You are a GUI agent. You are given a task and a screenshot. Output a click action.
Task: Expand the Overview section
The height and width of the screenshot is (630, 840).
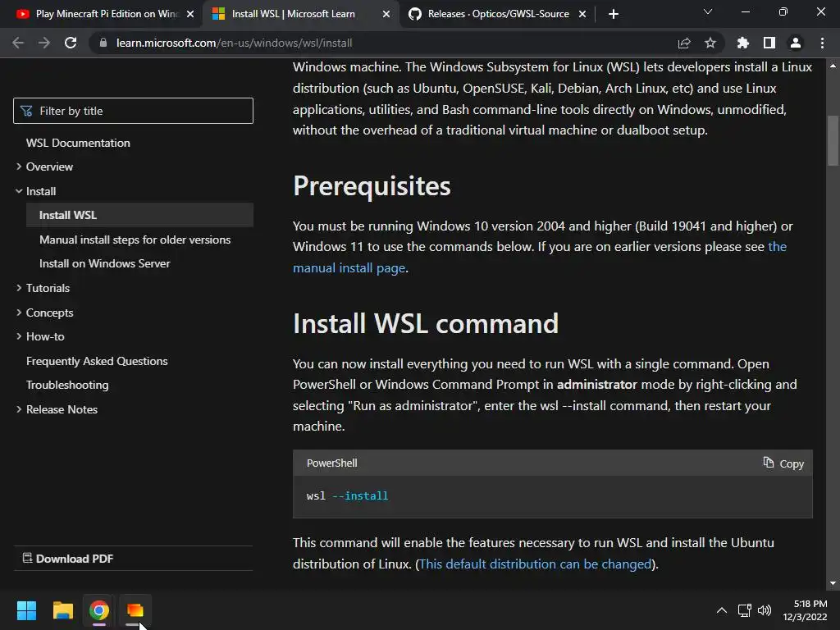click(49, 167)
